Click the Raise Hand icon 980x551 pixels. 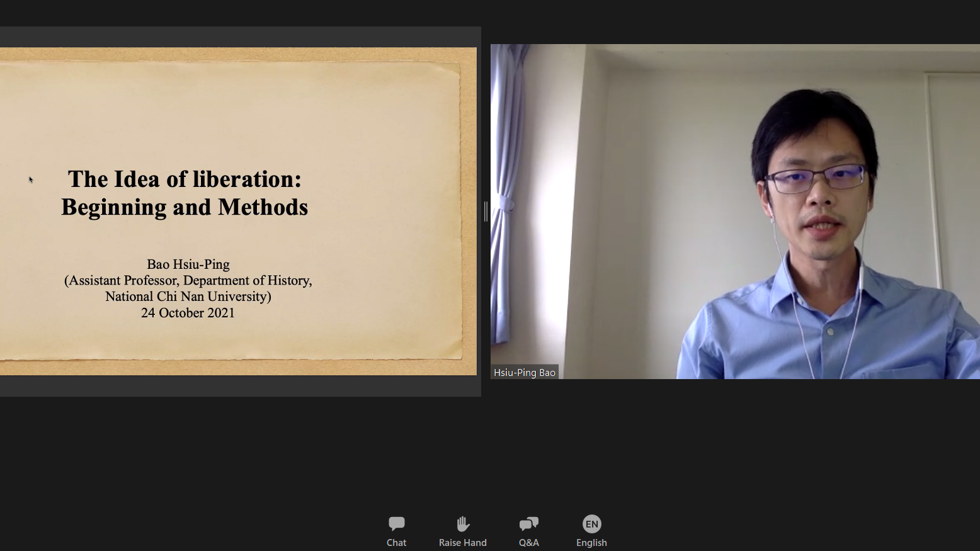[x=462, y=523]
